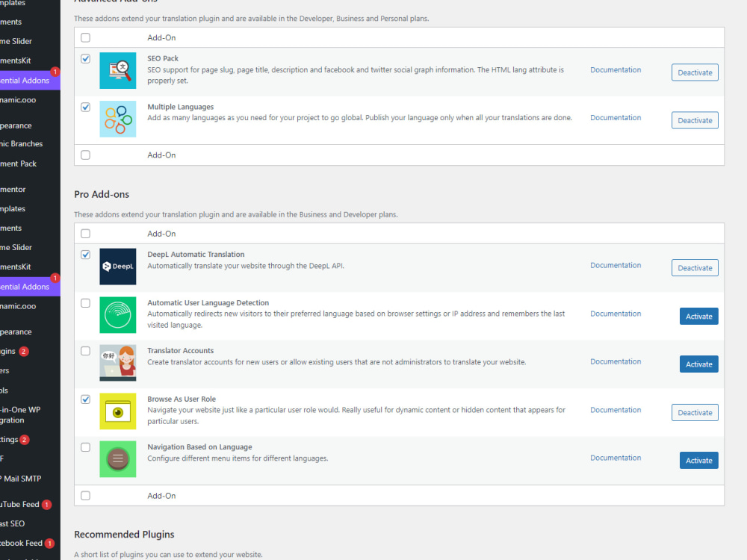Deactivate the SEO Pack add-on

pyautogui.click(x=695, y=72)
